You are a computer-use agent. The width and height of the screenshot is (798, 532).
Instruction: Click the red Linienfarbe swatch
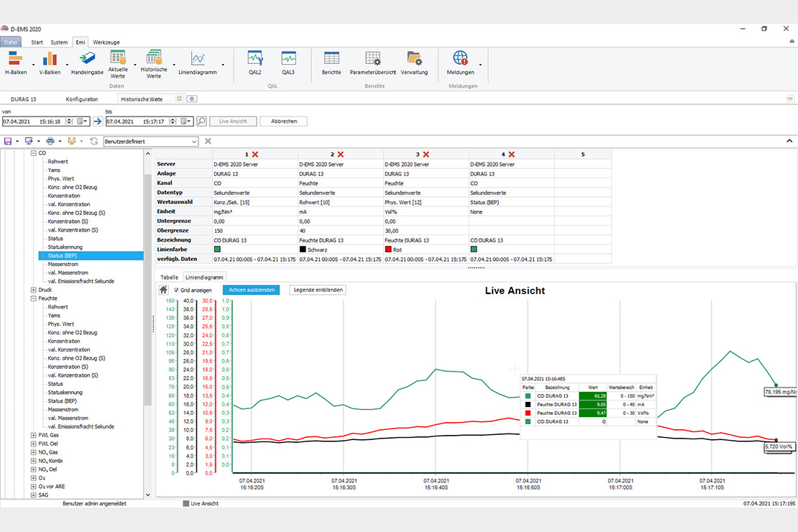point(388,249)
